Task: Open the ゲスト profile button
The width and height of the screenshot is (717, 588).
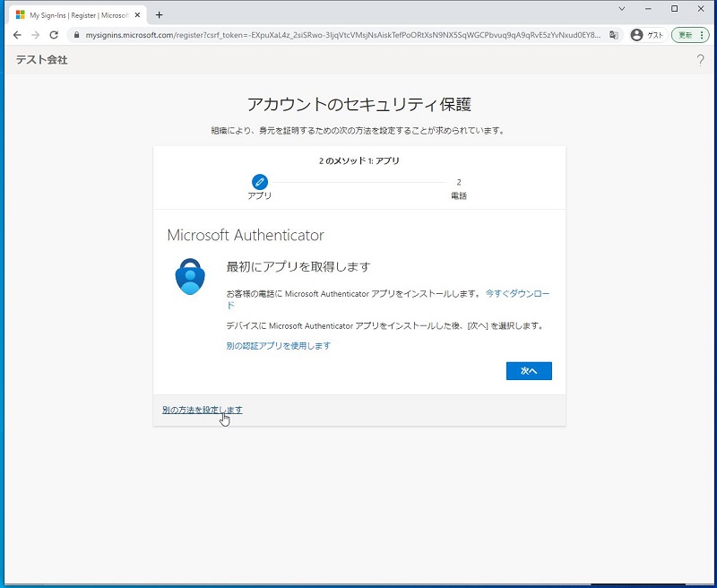Action: 648,35
